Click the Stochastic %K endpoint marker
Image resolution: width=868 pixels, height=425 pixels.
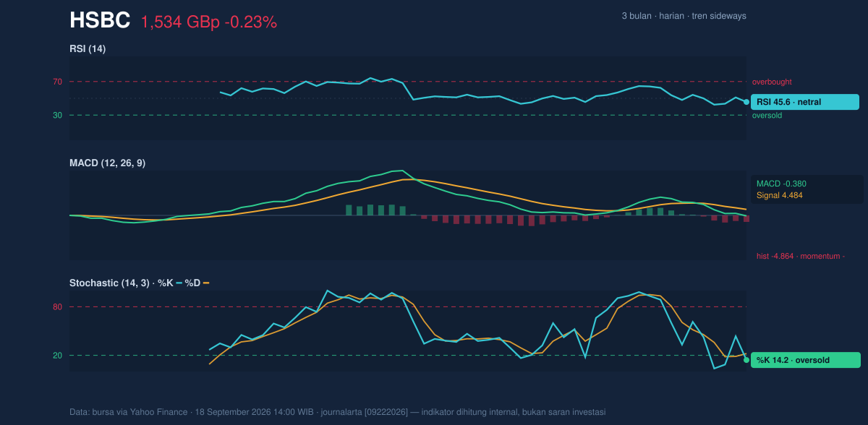[746, 360]
